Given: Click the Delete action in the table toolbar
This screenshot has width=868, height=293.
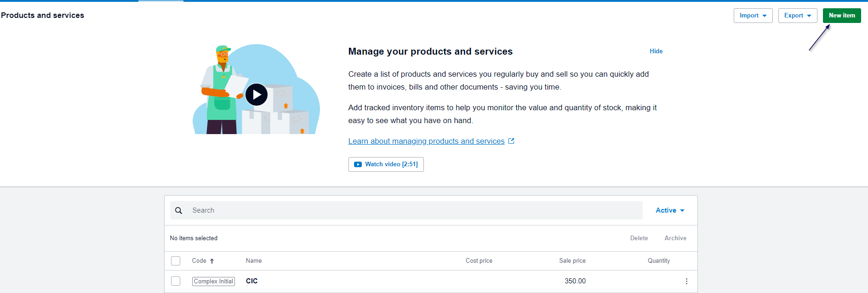Looking at the screenshot, I should click(x=639, y=238).
